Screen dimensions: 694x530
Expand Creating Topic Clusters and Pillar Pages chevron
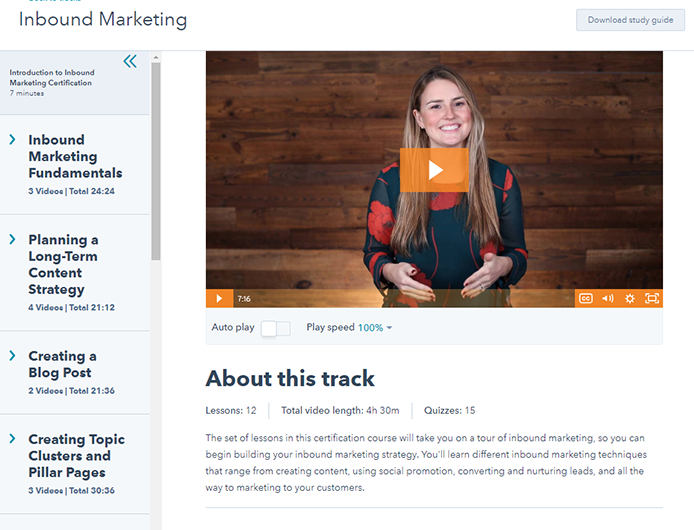[x=12, y=439]
